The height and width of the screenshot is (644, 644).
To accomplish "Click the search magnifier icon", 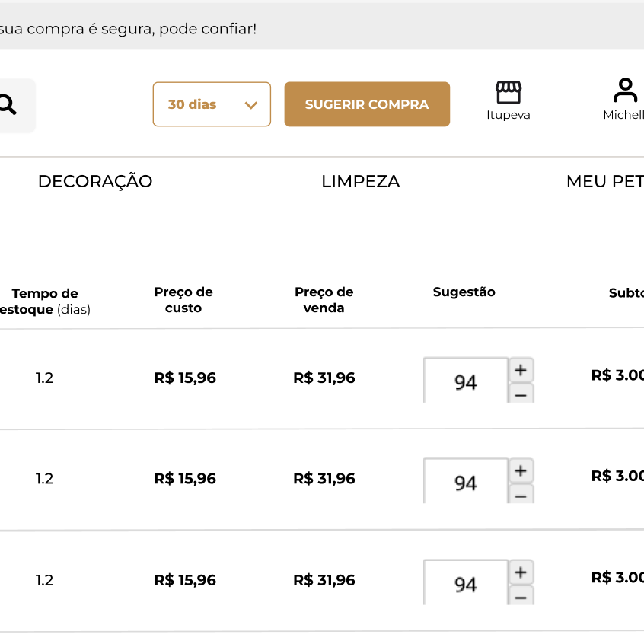I will point(8,105).
